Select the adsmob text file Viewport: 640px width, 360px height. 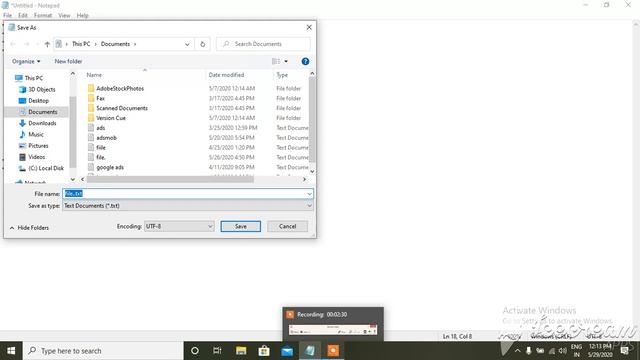pyautogui.click(x=106, y=138)
